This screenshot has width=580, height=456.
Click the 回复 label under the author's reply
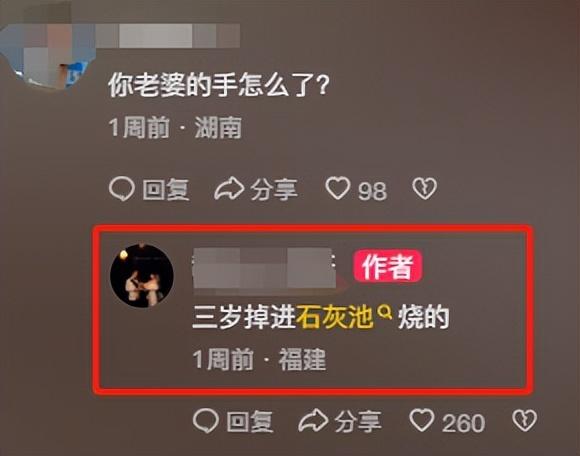(250, 422)
